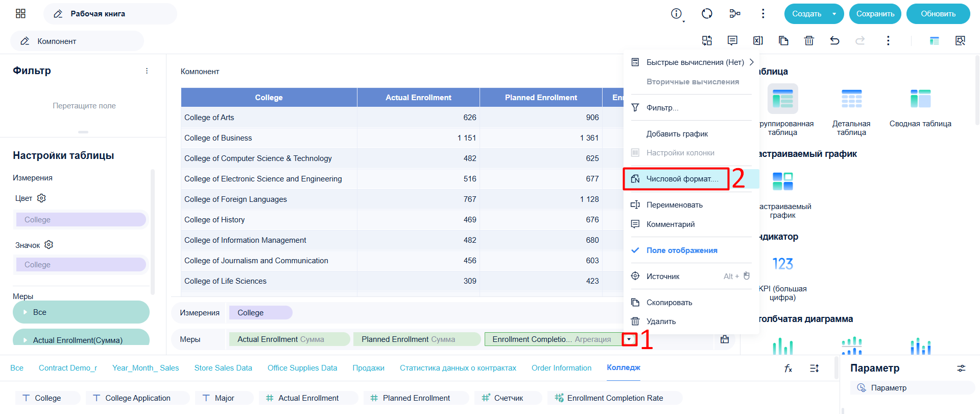Select the Сводная таблица chart type icon
This screenshot has width=980, height=414.
coord(920,99)
